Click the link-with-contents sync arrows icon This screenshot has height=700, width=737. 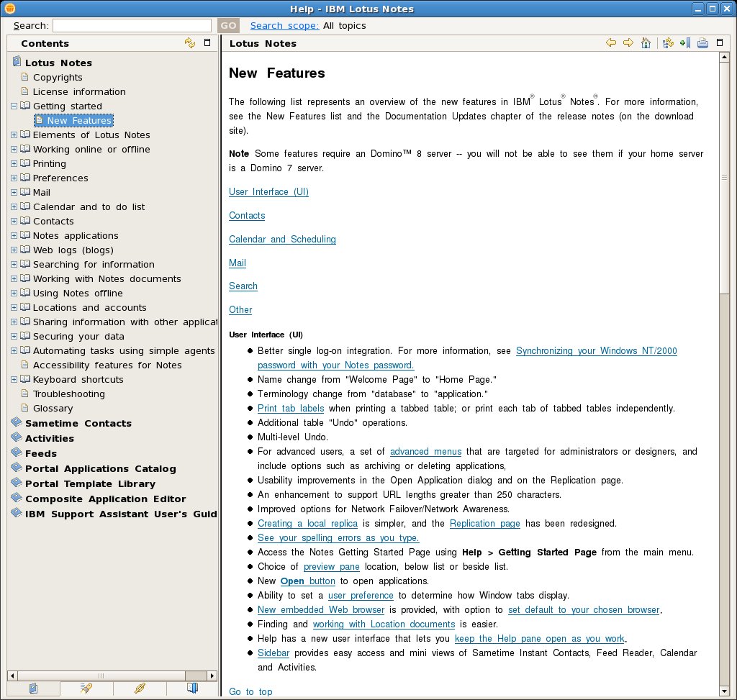click(x=190, y=43)
